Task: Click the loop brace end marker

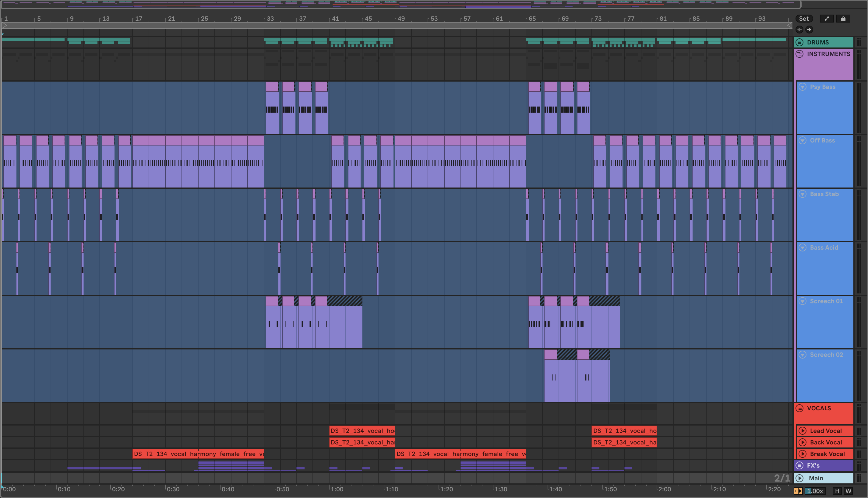Action: 789,25
